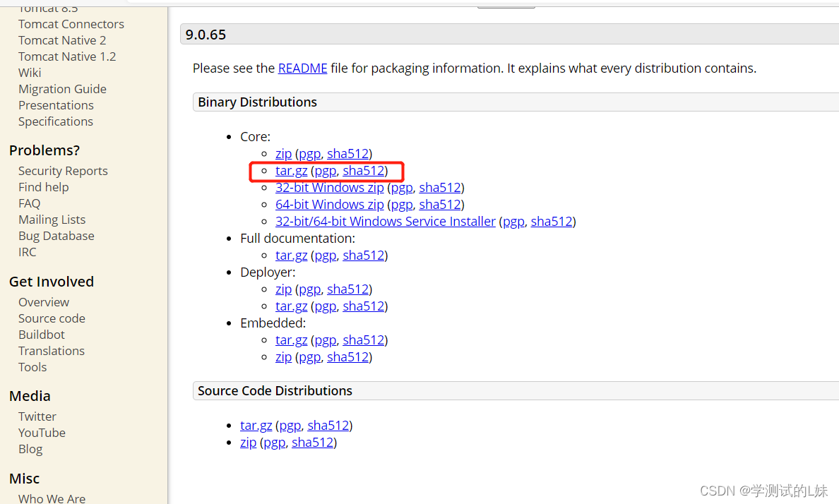
Task: Open Tomcat Native 1.2 sidebar link
Action: pos(67,56)
